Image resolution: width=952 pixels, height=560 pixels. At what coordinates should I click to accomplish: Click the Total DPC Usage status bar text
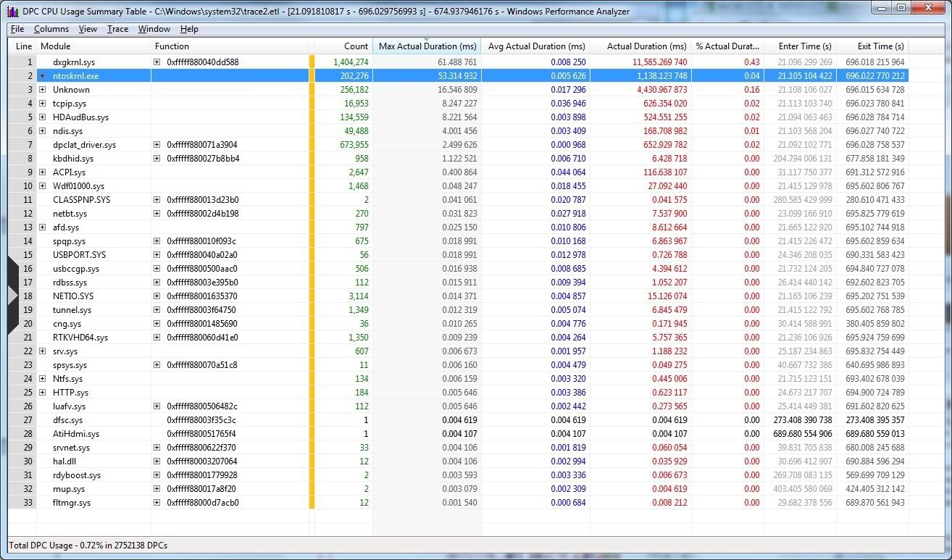click(88, 545)
